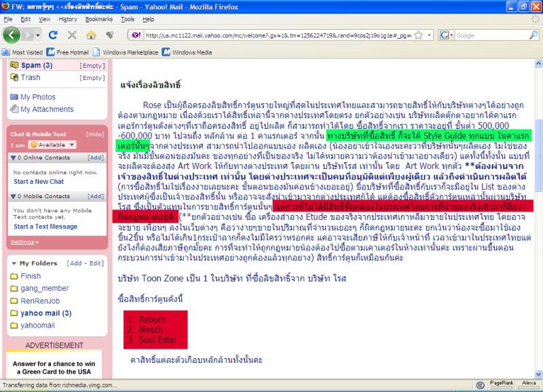This screenshot has height=392, width=543.
Task: Open the Trash folder icon
Action: pos(14,77)
